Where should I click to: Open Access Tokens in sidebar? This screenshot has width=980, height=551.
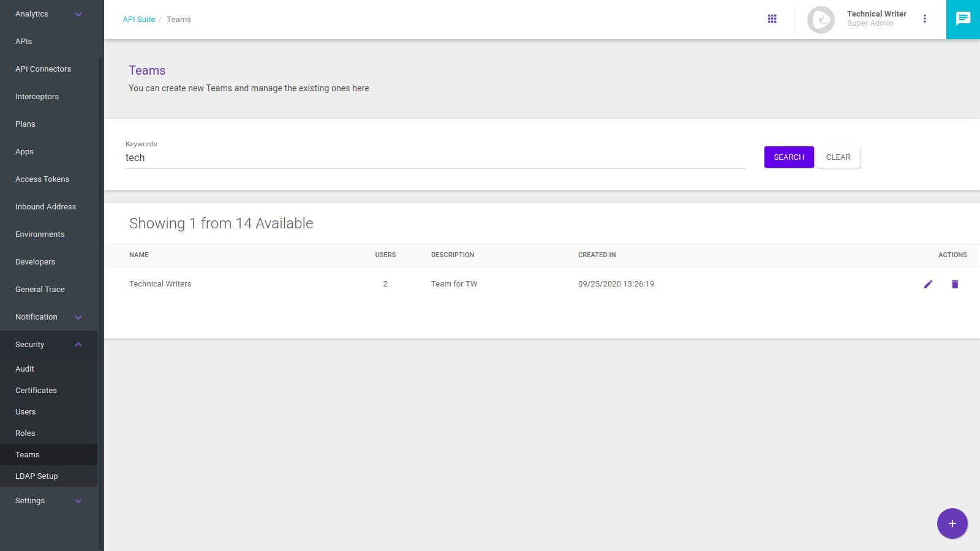(42, 179)
